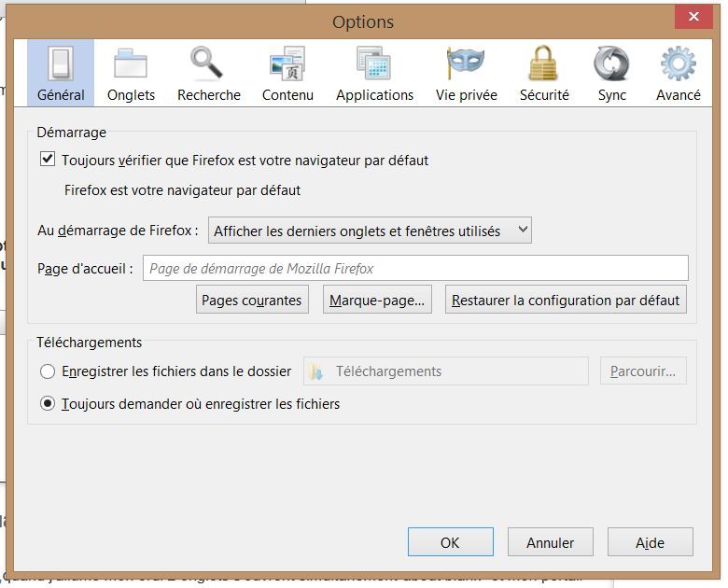728x588 pixels.
Task: Open the Sync pane
Action: point(612,74)
